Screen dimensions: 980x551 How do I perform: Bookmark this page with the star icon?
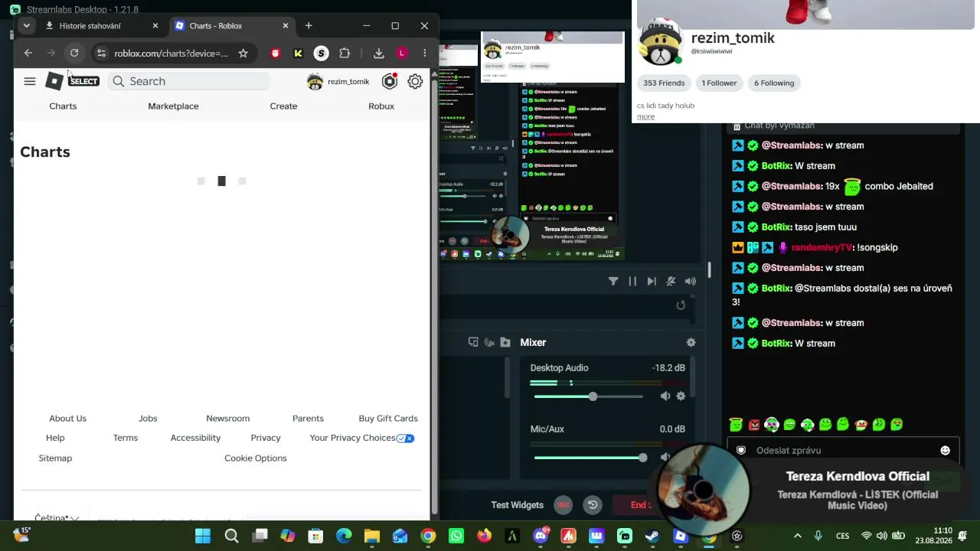[243, 53]
